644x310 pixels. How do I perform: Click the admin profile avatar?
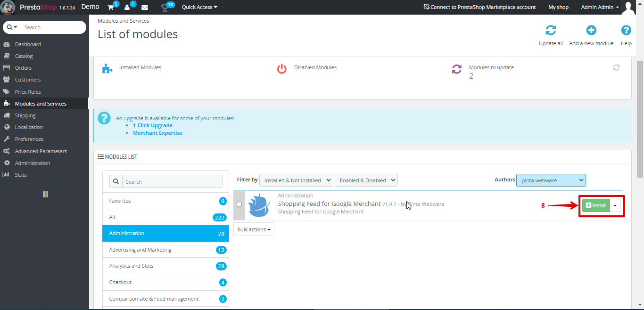click(x=628, y=7)
